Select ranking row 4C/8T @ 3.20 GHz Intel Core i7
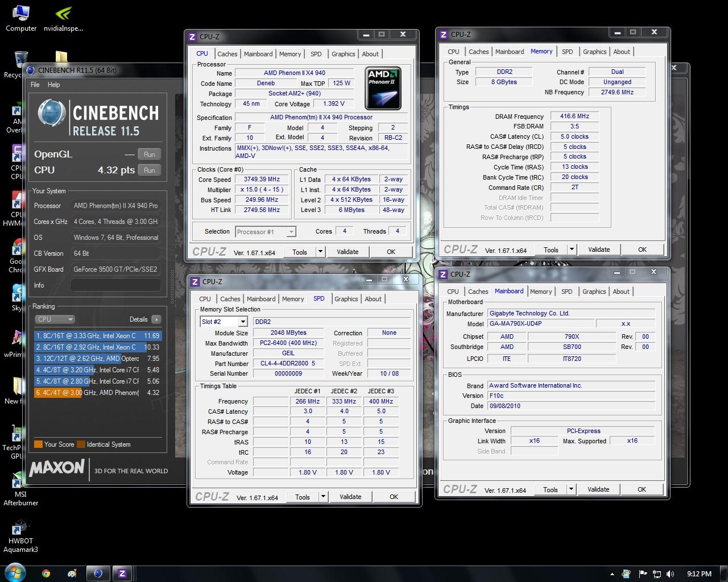Screen dimensions: 728x582 (98, 370)
